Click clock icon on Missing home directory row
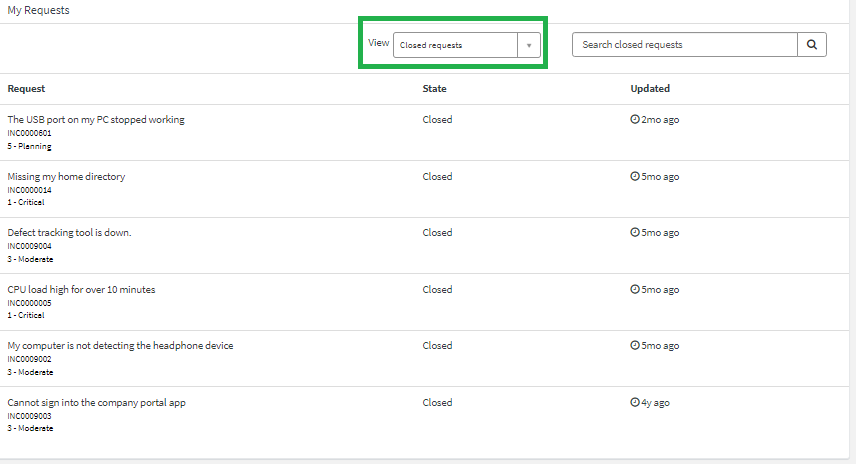Image resolution: width=856 pixels, height=464 pixels. pos(635,176)
